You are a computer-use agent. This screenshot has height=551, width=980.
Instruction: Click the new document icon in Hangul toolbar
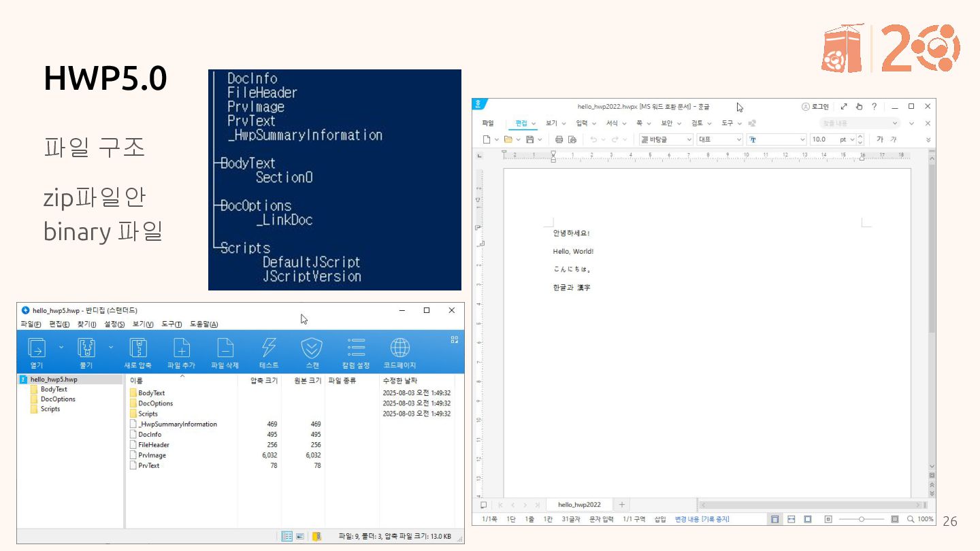click(487, 139)
